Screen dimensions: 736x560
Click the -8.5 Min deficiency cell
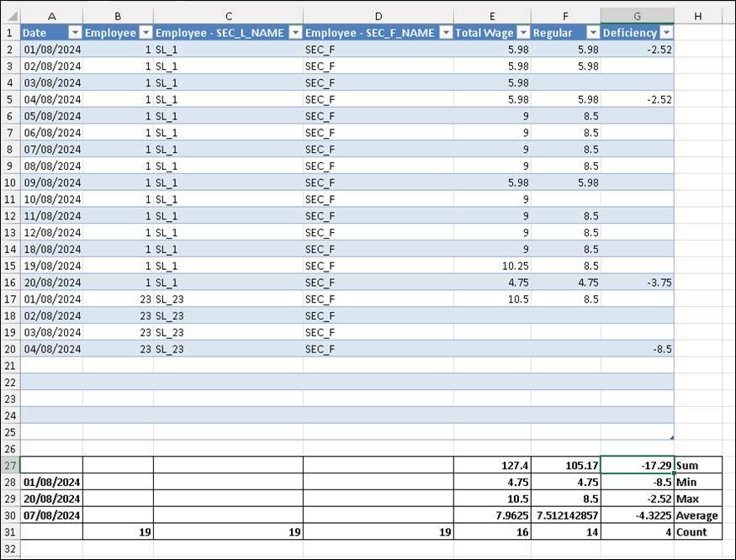pyautogui.click(x=638, y=482)
